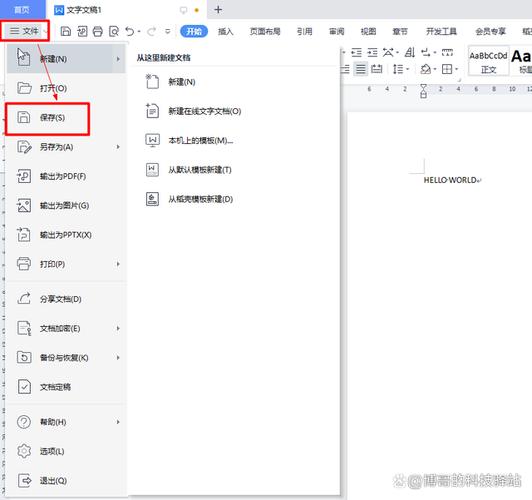Click the increase indent icon

[x=372, y=52]
